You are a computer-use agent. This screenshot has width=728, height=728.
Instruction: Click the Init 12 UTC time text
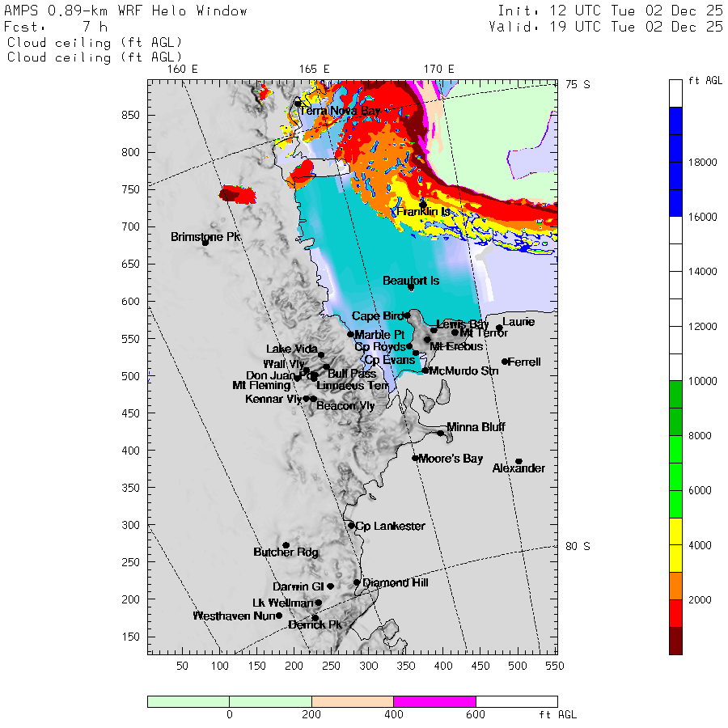610,11
